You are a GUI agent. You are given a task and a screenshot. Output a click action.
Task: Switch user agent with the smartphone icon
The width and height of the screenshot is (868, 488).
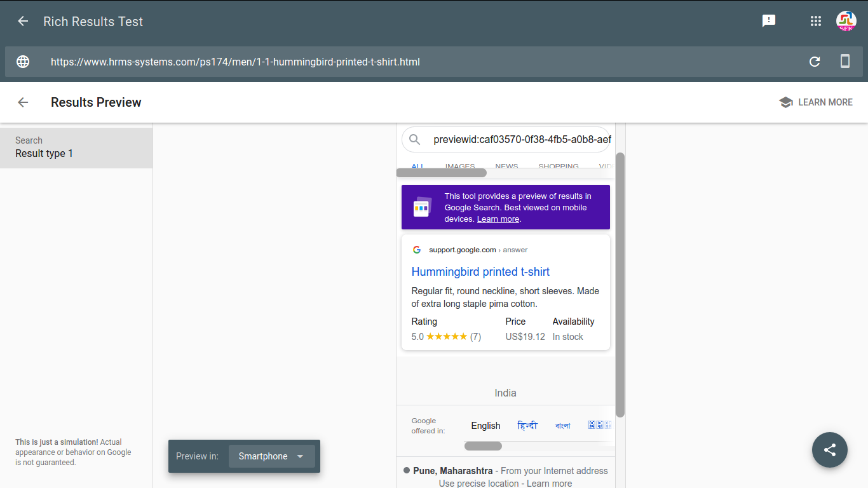pos(845,61)
